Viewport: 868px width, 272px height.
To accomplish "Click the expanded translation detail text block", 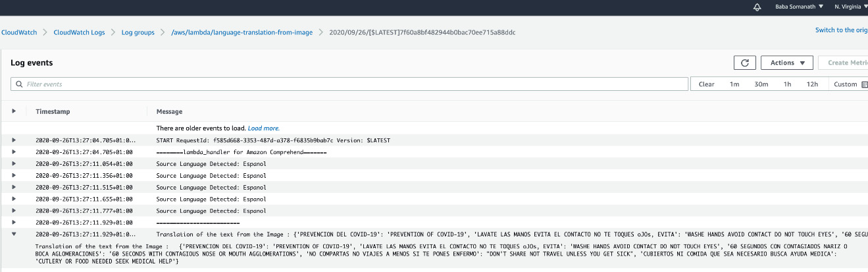I will tap(441, 254).
